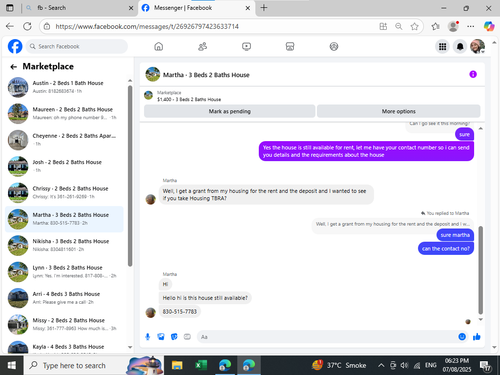Click the Windows taskbar search box
The height and width of the screenshot is (375, 500).
pyautogui.click(x=93, y=366)
